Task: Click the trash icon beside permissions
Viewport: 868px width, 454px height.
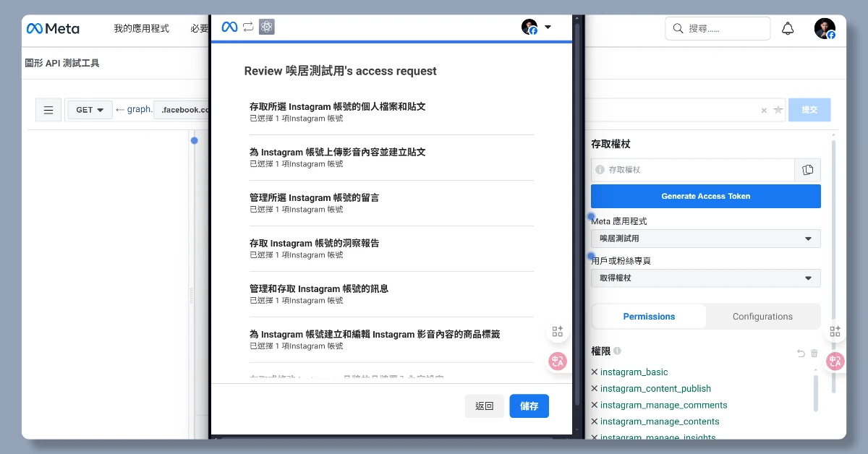Action: (x=814, y=354)
